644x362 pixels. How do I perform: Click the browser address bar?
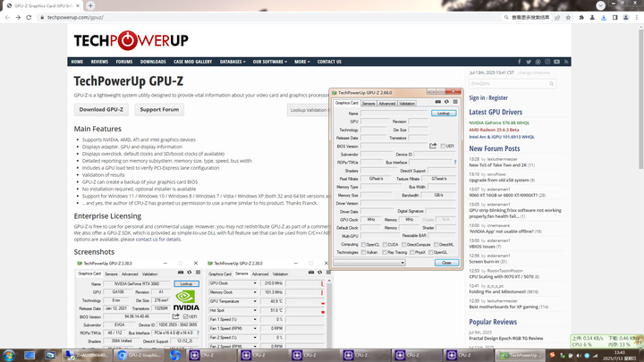pyautogui.click(x=269, y=18)
